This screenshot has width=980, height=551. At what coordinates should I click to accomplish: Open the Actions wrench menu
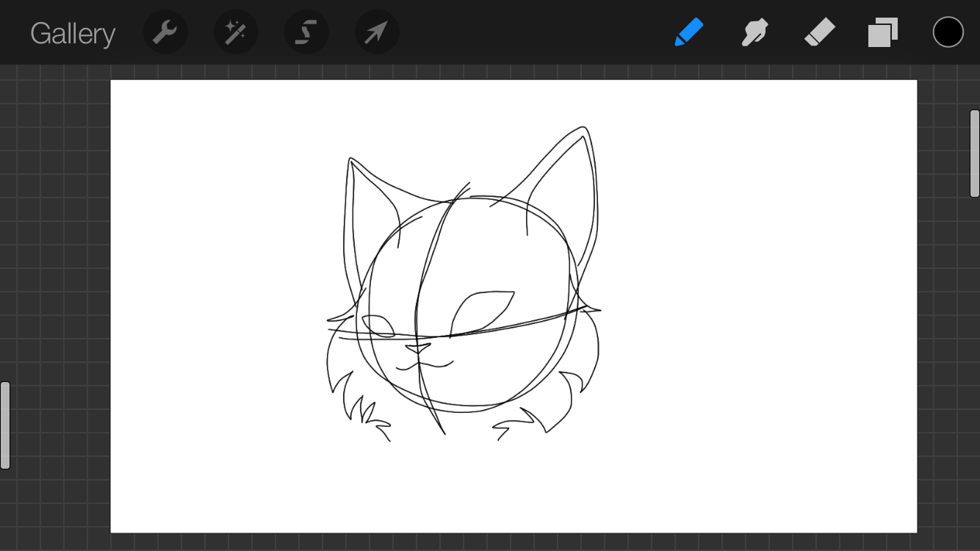tap(165, 33)
